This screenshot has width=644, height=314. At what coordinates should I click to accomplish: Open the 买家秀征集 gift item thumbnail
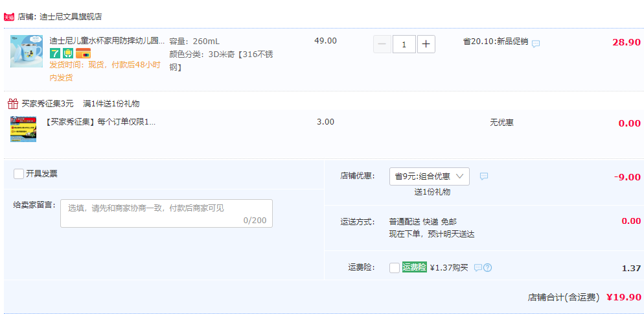pyautogui.click(x=23, y=129)
